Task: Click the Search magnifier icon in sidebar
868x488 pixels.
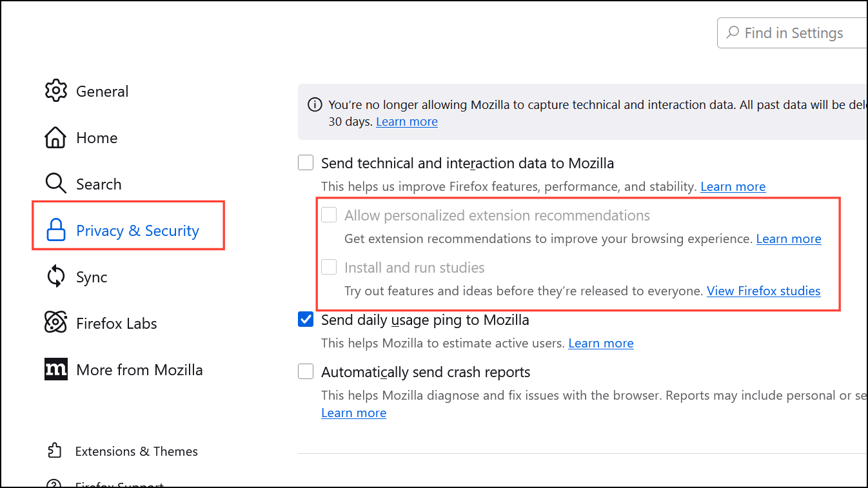Action: (56, 184)
